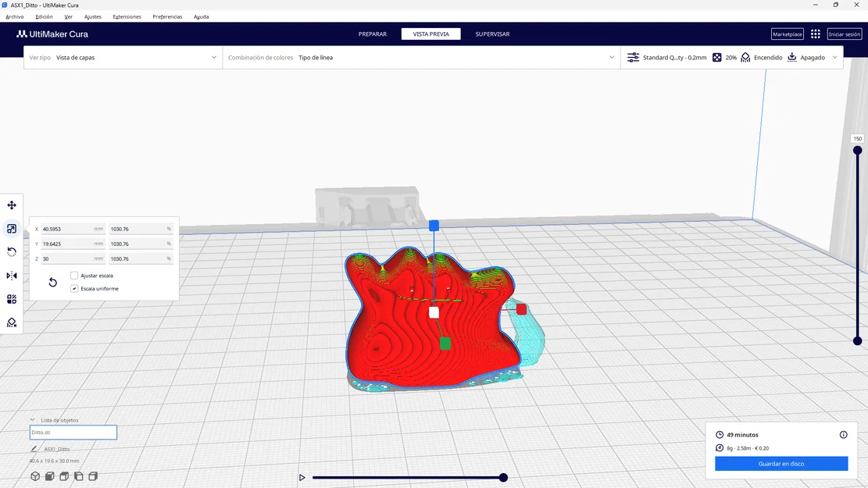The height and width of the screenshot is (488, 868).
Task: Select the Rotate tool
Action: (11, 251)
